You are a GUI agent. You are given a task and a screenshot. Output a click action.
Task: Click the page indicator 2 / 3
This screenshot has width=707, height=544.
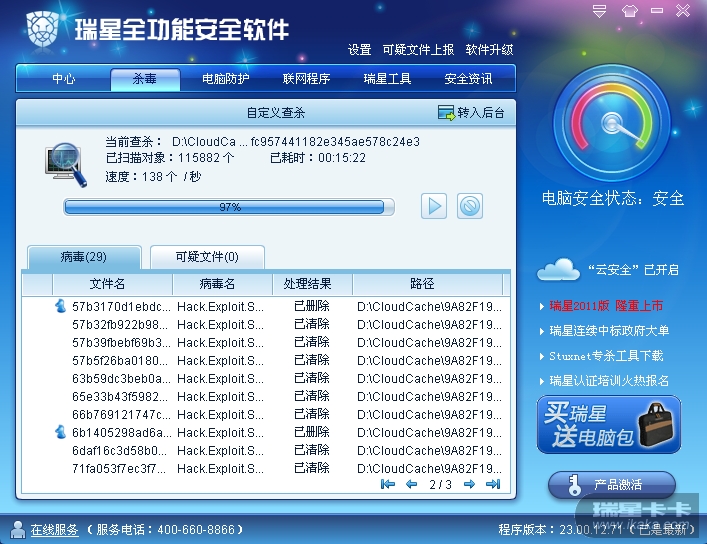click(x=440, y=484)
